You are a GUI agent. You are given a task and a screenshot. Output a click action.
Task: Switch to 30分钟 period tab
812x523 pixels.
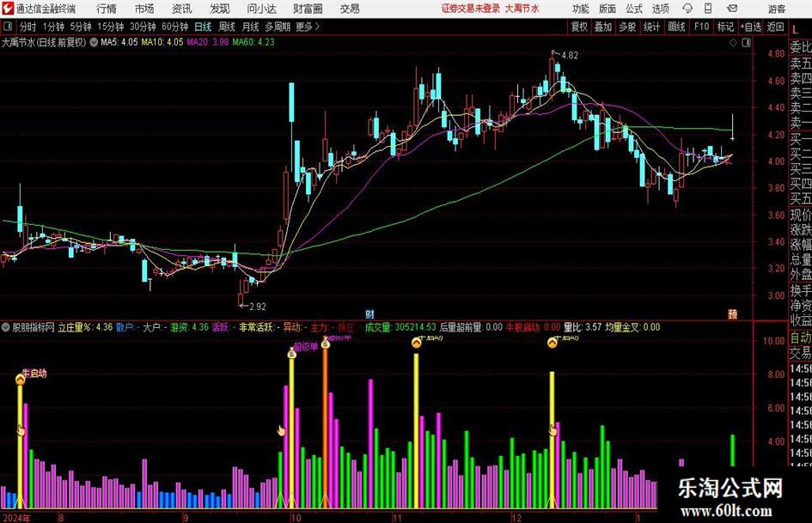pyautogui.click(x=143, y=27)
